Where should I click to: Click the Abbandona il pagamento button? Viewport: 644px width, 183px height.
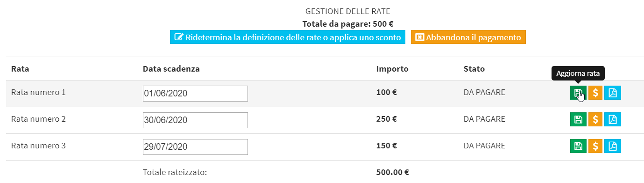(x=468, y=37)
